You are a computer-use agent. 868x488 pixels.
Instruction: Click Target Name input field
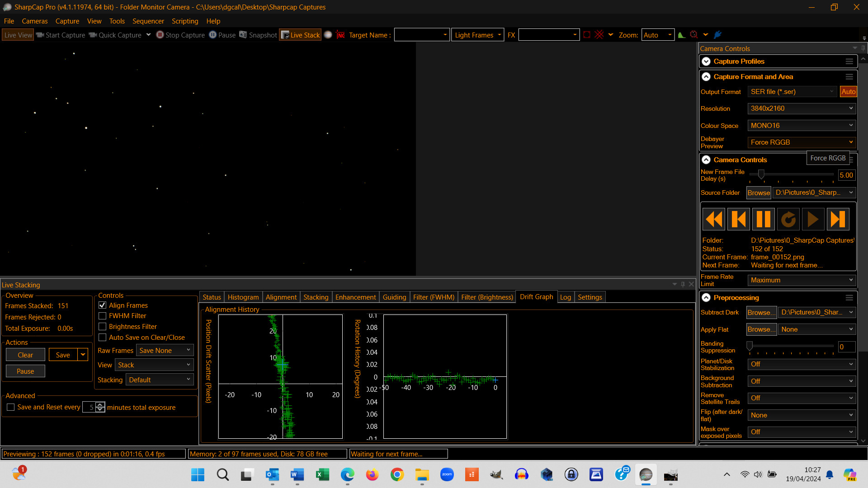421,34
